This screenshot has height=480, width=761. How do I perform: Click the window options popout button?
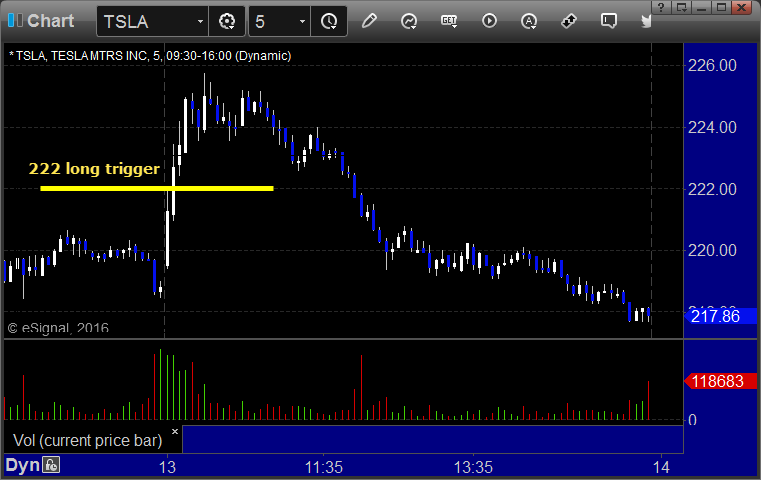click(x=682, y=7)
